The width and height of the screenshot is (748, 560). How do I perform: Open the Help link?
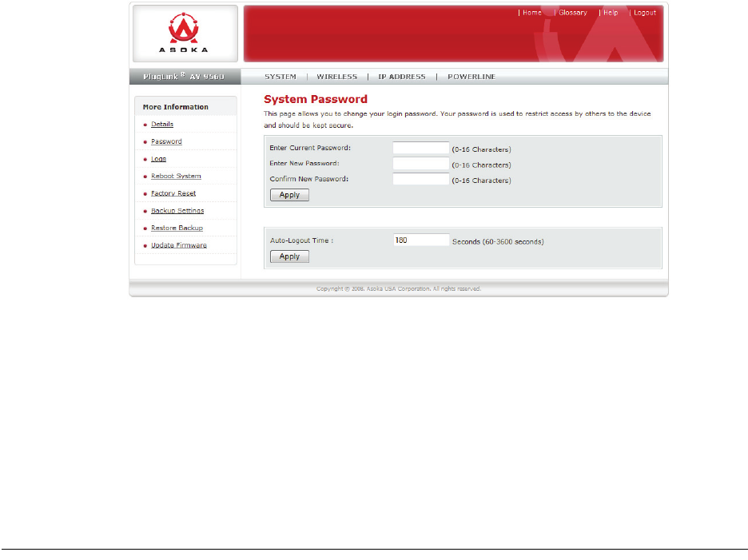coord(610,13)
